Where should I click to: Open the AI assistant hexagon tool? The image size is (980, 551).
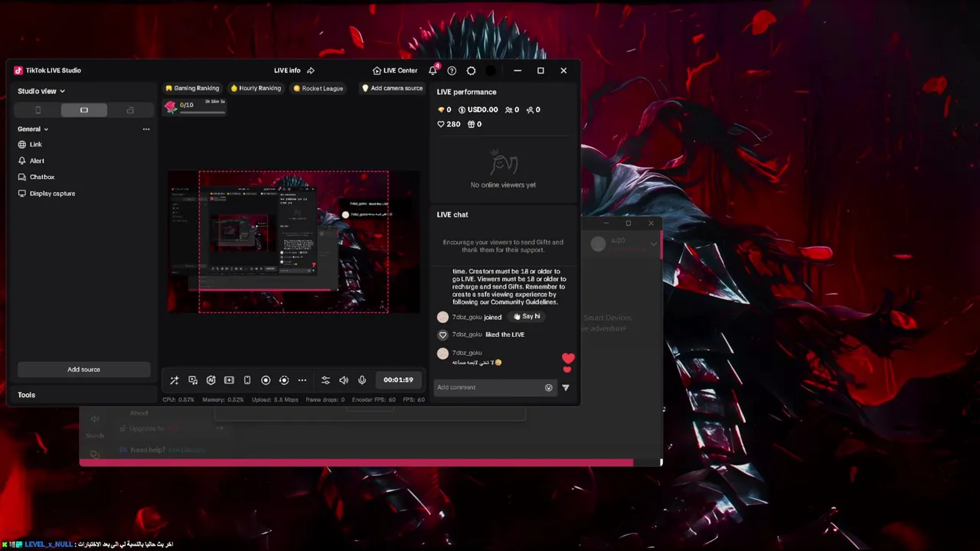point(211,380)
